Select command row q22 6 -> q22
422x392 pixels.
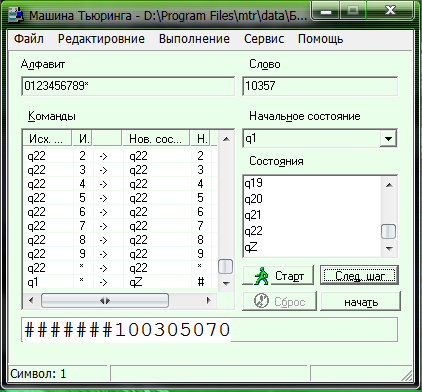(120, 212)
